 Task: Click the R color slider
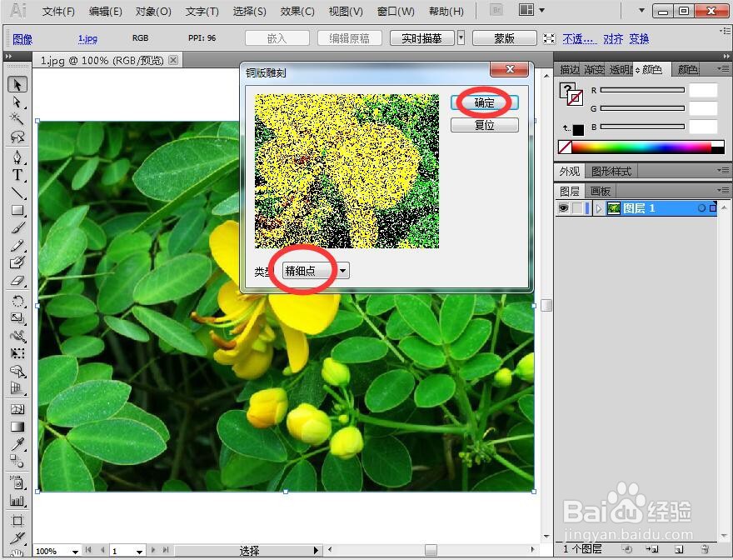642,90
